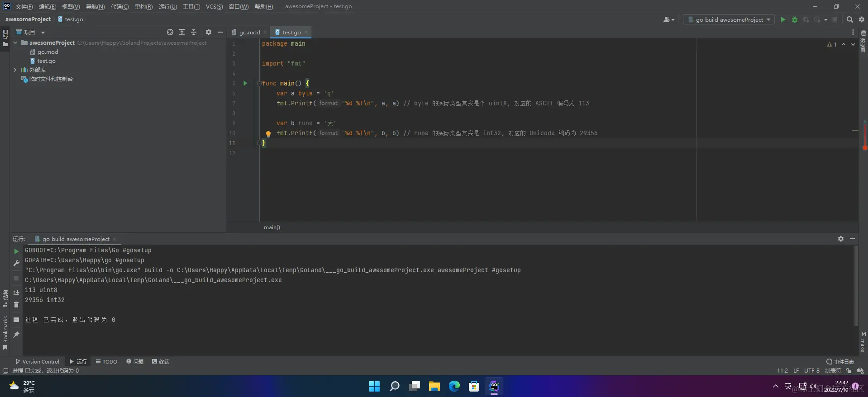
Task: Collapse func main code fold marker
Action: pyautogui.click(x=259, y=83)
